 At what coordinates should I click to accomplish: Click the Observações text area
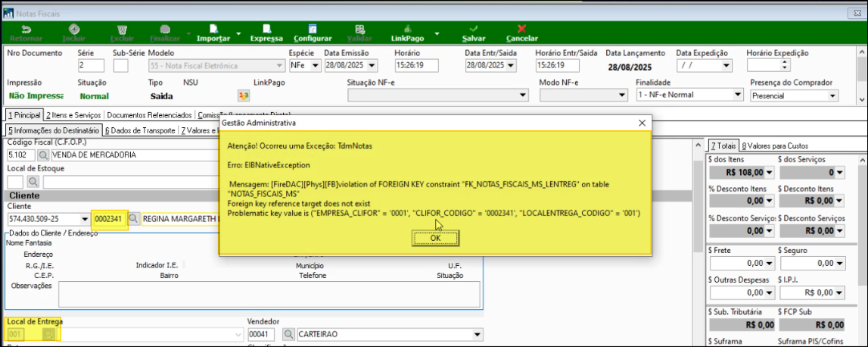click(x=269, y=294)
